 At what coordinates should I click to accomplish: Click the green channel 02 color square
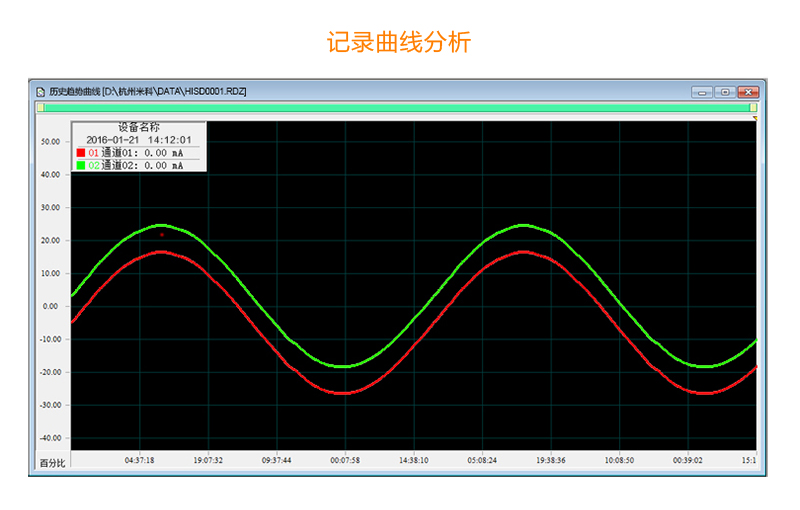[81, 166]
